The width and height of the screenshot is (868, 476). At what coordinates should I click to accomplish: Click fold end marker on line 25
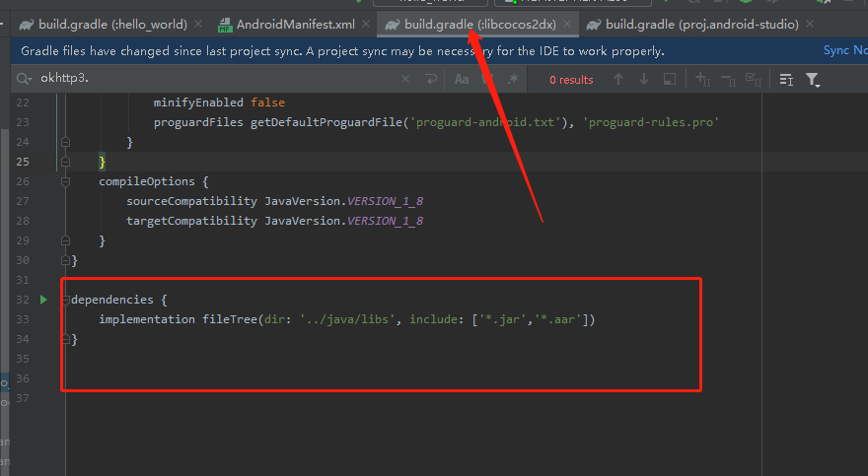click(x=65, y=162)
